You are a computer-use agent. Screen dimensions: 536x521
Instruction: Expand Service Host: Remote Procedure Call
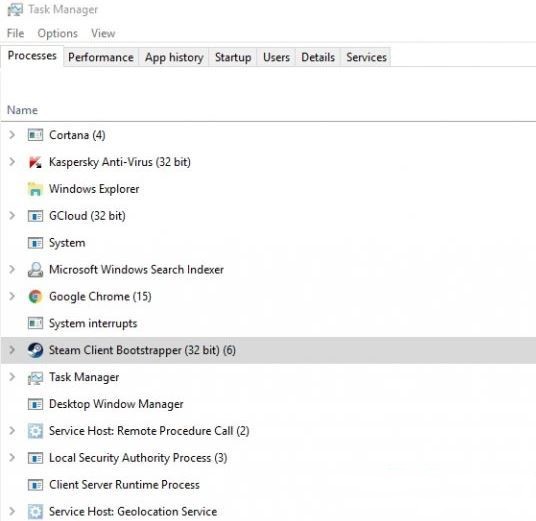click(12, 431)
